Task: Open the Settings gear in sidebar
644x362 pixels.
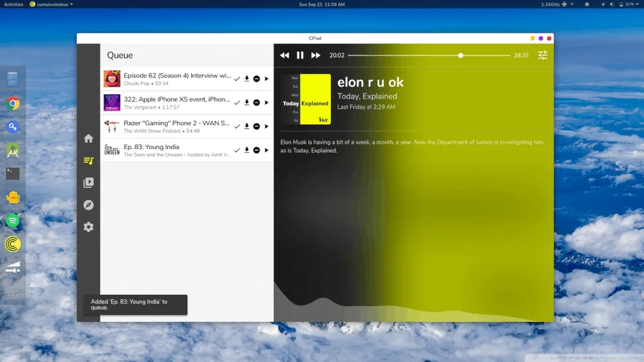Action: [89, 227]
